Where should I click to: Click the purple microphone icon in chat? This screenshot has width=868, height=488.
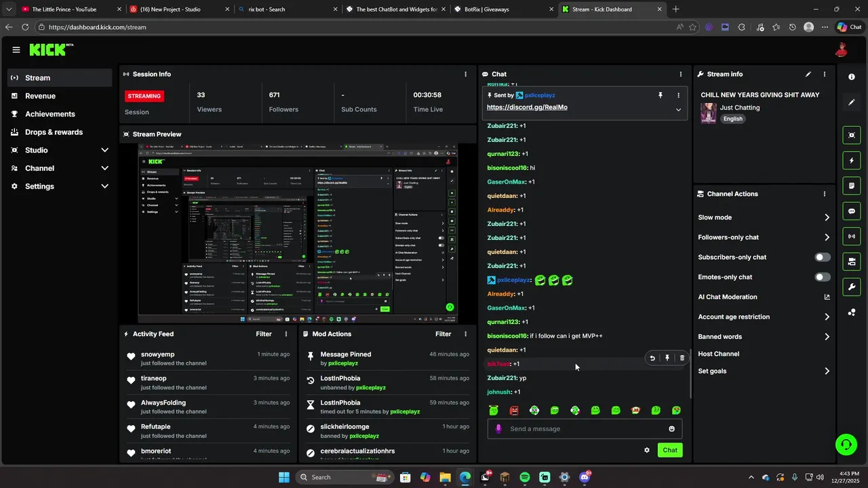click(498, 429)
